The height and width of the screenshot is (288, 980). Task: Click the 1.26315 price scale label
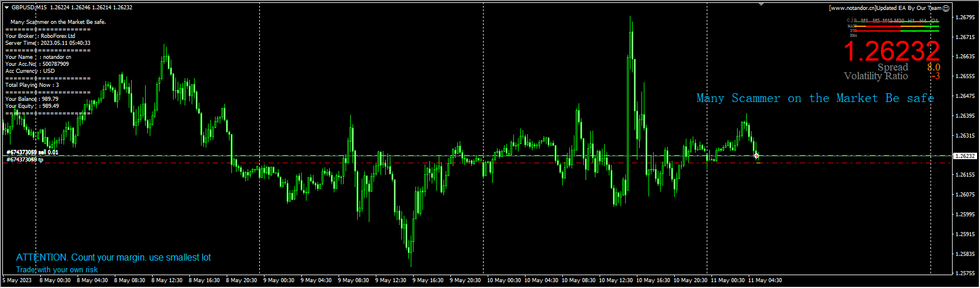point(965,136)
